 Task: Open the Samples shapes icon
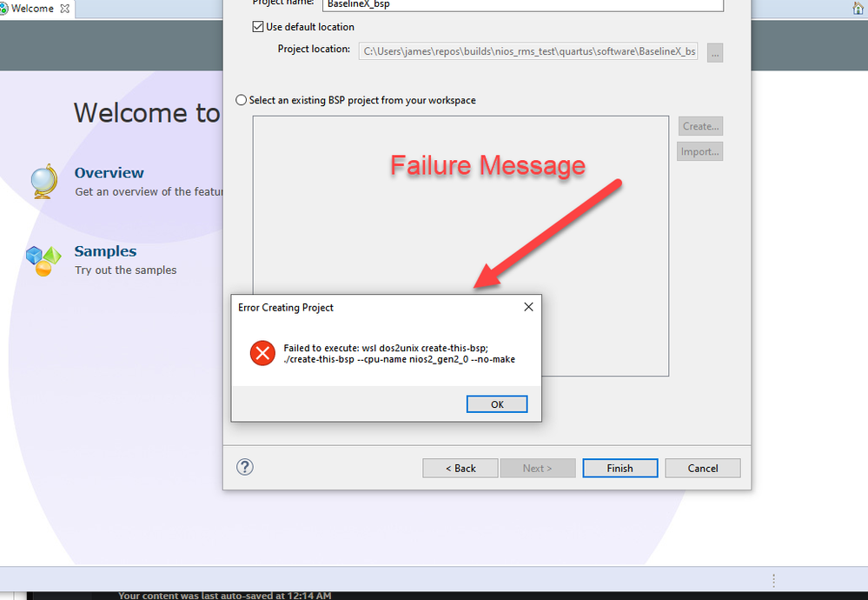[43, 260]
